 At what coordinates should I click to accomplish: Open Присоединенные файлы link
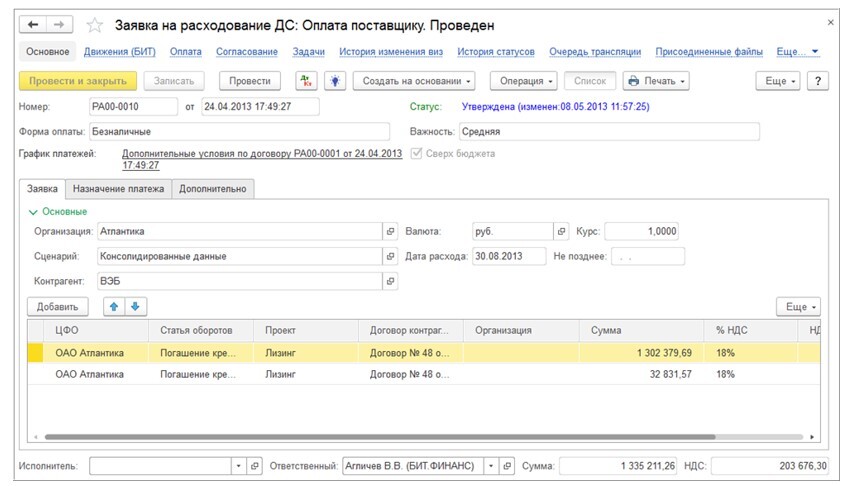(x=709, y=51)
